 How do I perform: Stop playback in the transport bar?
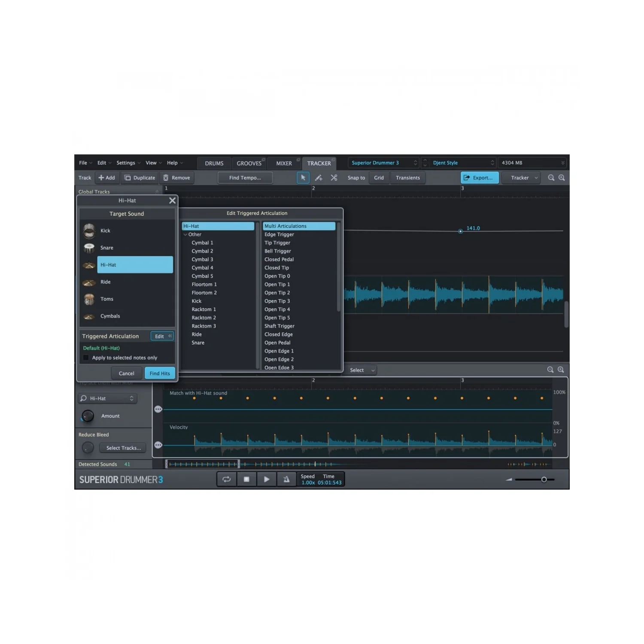tap(246, 479)
